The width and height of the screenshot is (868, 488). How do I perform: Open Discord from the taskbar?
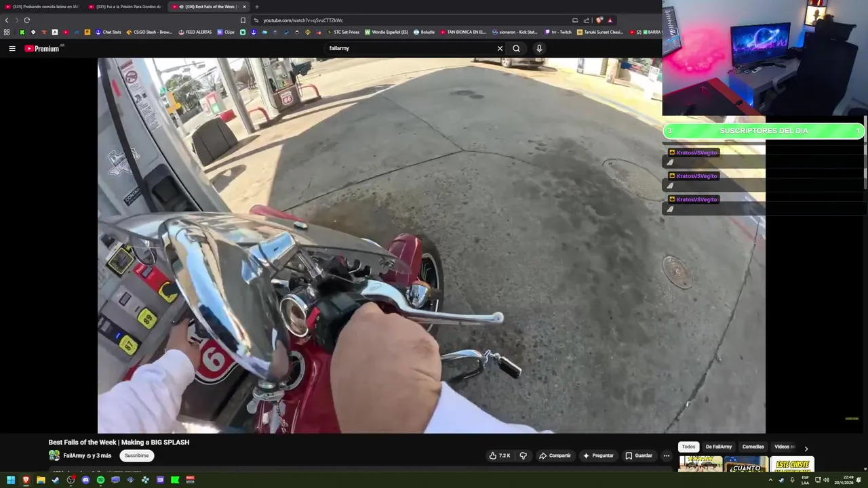click(85, 480)
